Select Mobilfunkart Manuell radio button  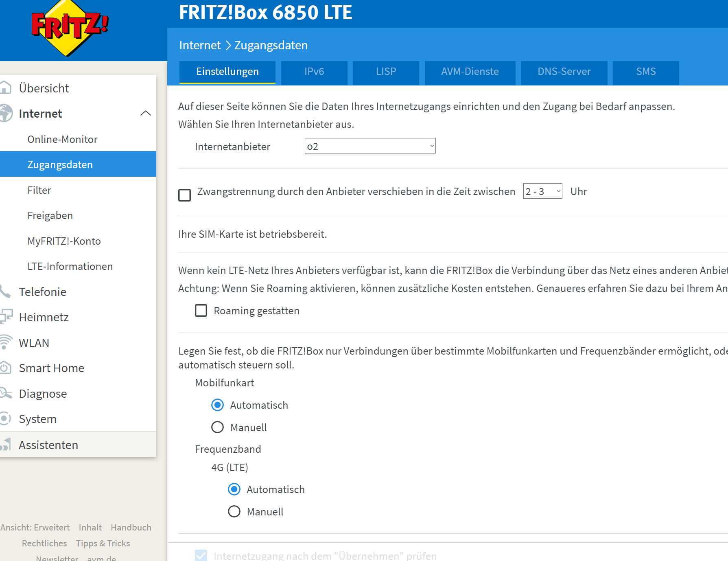coord(218,427)
